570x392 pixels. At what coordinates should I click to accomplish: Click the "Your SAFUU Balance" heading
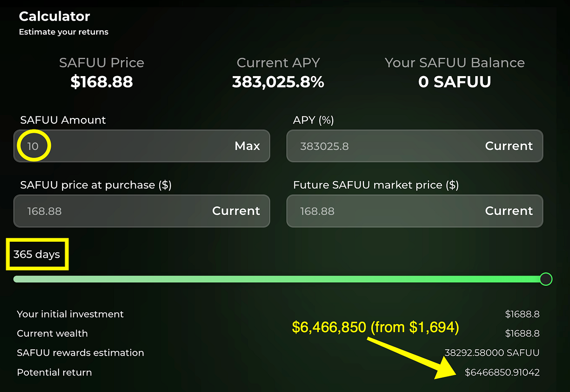coord(455,63)
